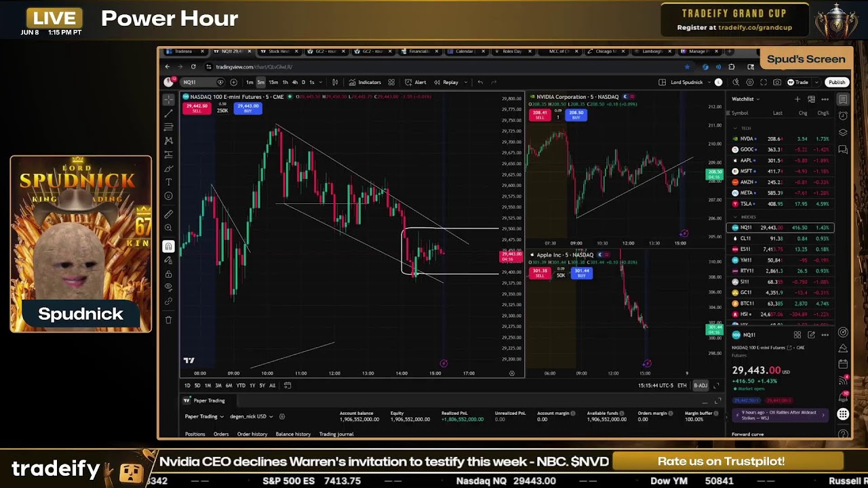Expand the timeframe interval dropdown arrow
The image size is (868, 488).
coord(321,82)
